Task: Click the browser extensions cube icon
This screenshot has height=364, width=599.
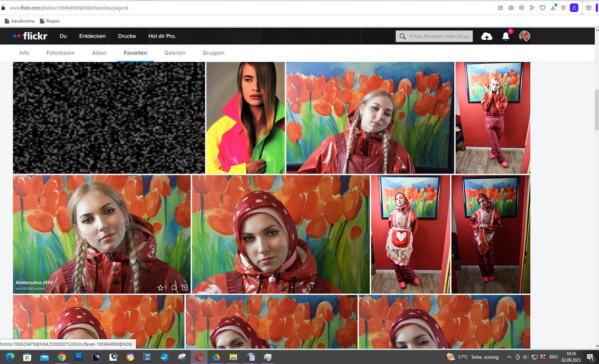Action: click(589, 8)
